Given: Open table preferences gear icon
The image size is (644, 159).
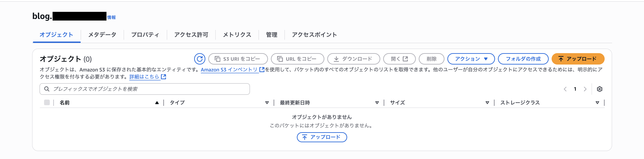Looking at the screenshot, I should [x=599, y=89].
